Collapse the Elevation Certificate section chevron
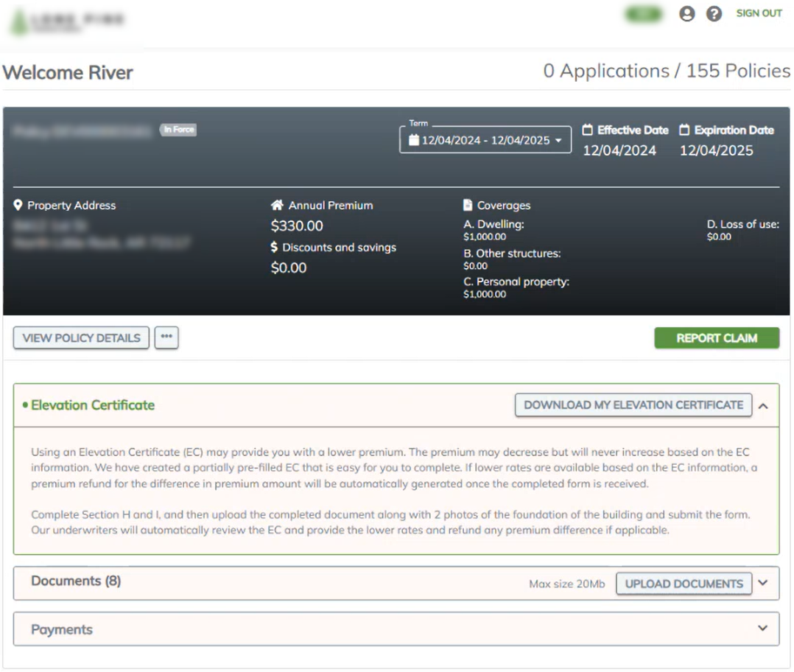 point(763,405)
